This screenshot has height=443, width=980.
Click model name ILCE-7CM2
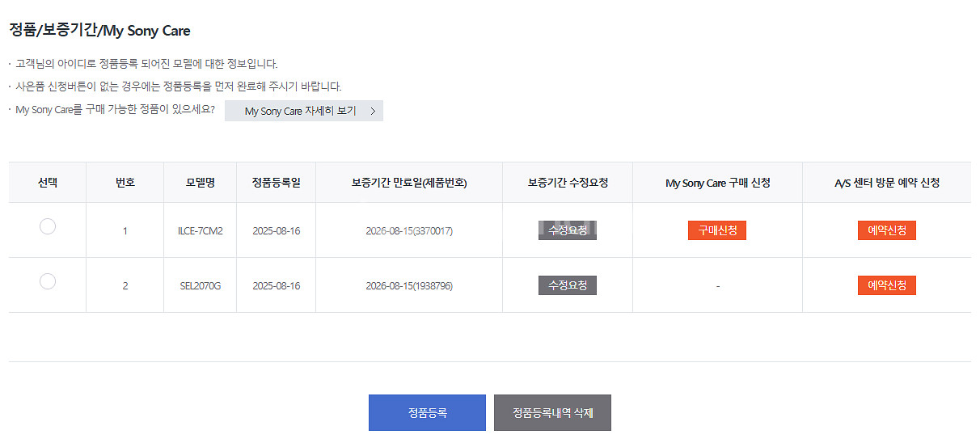(200, 231)
